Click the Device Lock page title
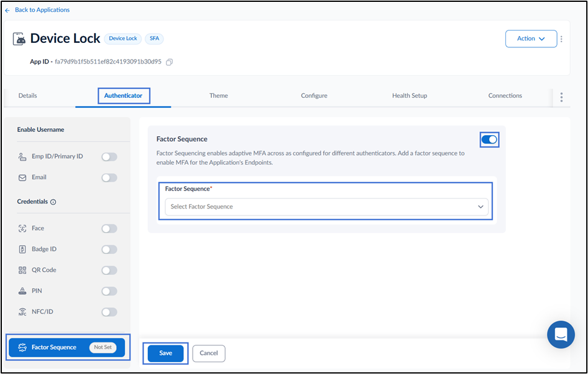 point(65,39)
